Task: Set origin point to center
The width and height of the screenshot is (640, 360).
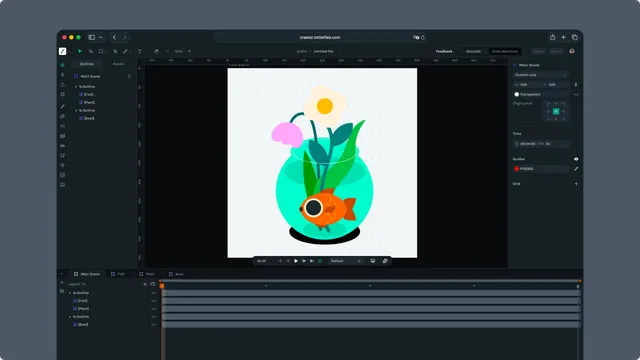Action: [556, 111]
